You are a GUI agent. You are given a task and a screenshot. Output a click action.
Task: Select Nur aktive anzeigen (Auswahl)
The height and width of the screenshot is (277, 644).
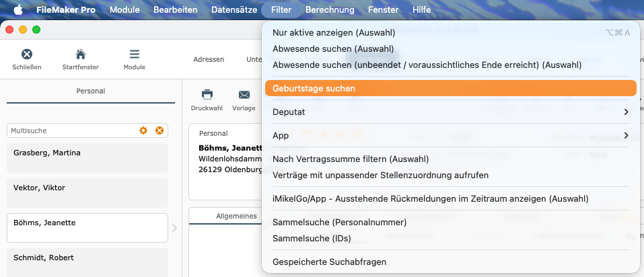pos(451,33)
